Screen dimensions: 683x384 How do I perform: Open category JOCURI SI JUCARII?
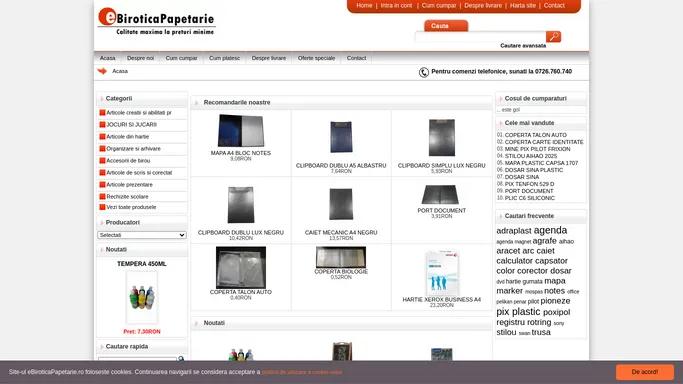pyautogui.click(x=132, y=125)
